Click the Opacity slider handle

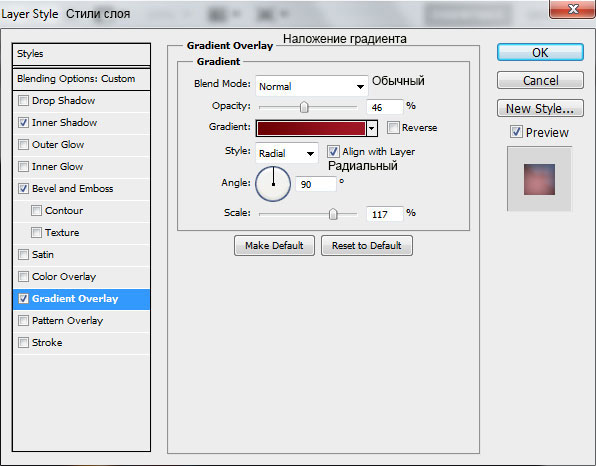pyautogui.click(x=304, y=107)
